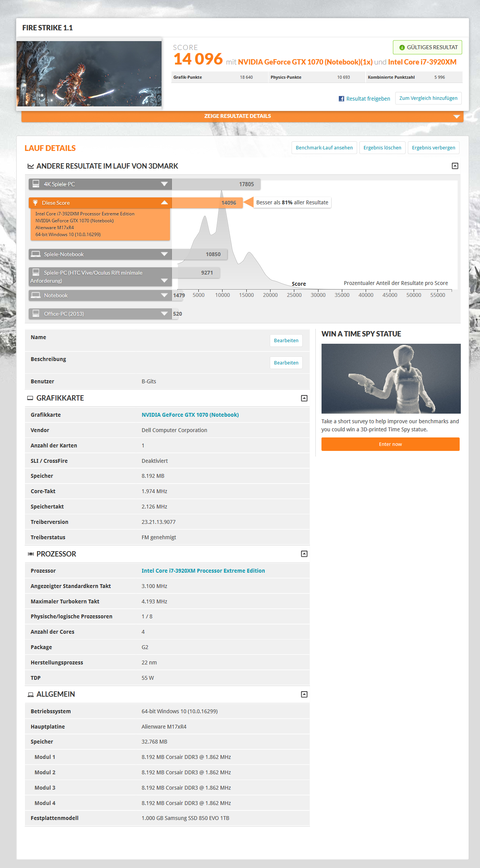The width and height of the screenshot is (480, 868).
Task: Click the Grafikkarte section icon
Action: point(30,398)
